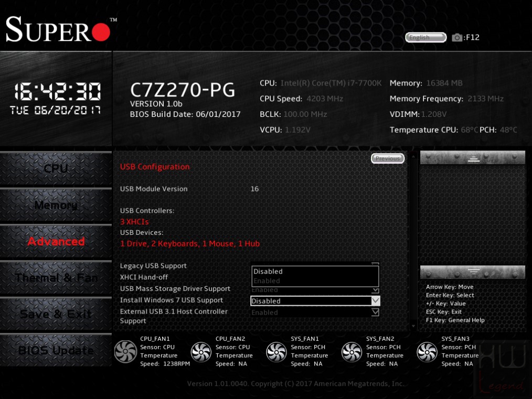This screenshot has height=399, width=532.
Task: Click the Intel Core i7-7700K CPU name
Action: [x=331, y=83]
